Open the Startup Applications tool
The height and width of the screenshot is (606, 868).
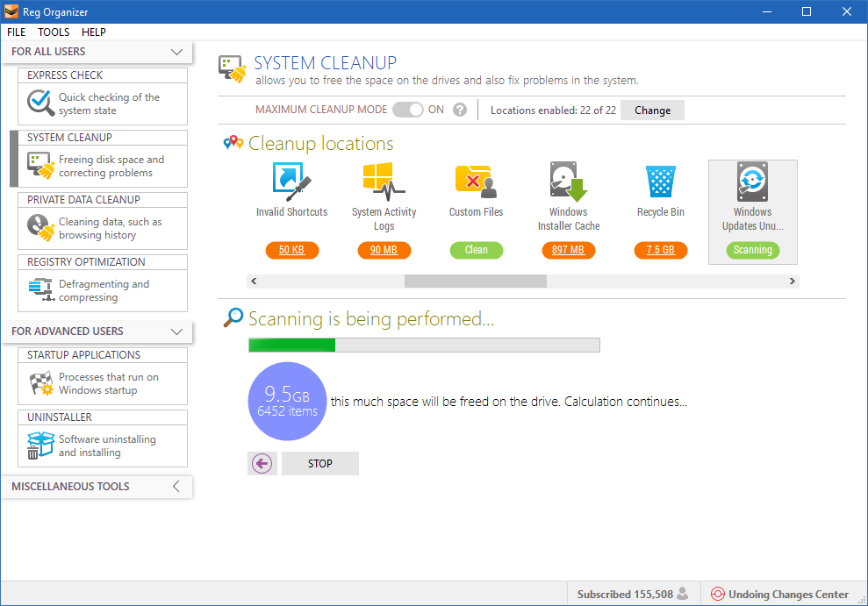coord(102,377)
